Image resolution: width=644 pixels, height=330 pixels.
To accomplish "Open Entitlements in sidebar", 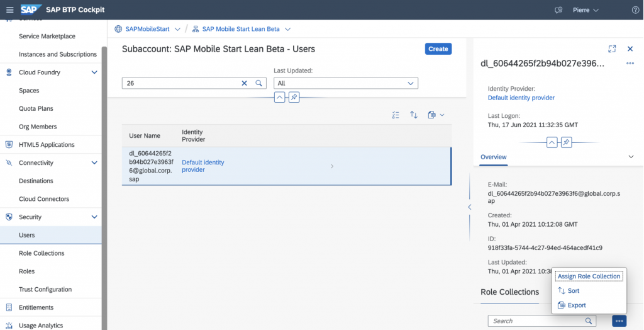I will 36,307.
